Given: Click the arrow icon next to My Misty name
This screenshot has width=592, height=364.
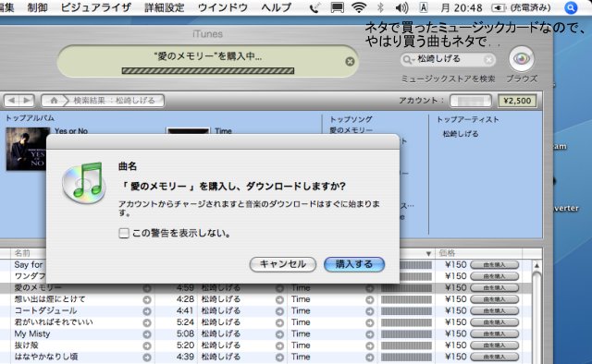Looking at the screenshot, I should (x=147, y=334).
